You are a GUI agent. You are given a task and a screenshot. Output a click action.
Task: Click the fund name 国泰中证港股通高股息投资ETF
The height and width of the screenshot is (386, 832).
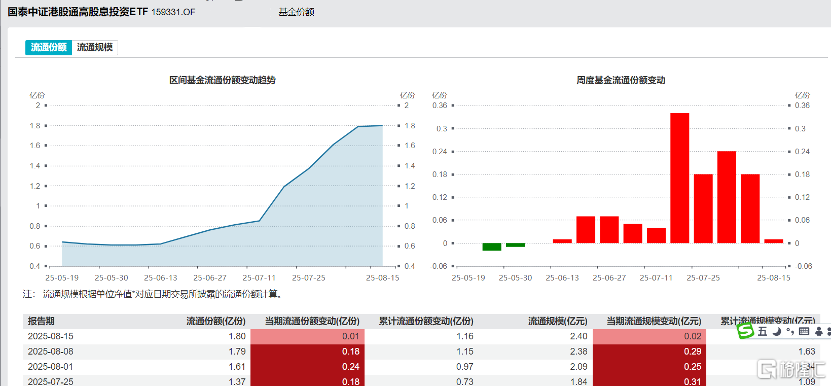point(78,11)
